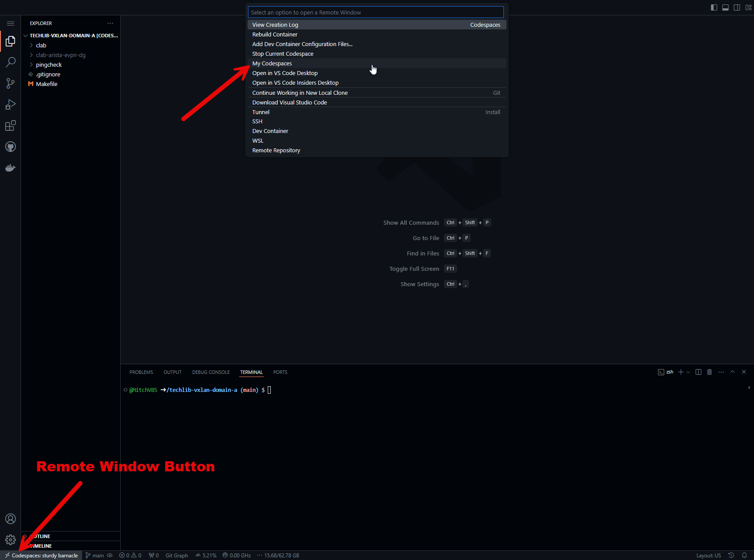Open terminal launch profile dropdown arrow

688,372
